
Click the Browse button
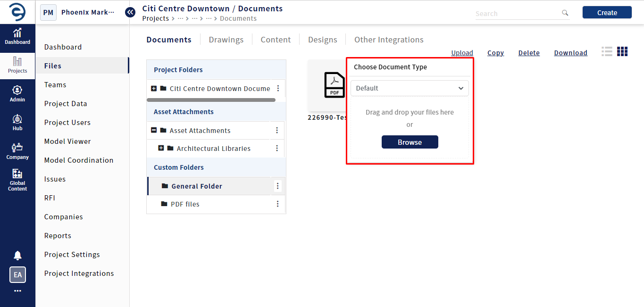click(x=410, y=142)
